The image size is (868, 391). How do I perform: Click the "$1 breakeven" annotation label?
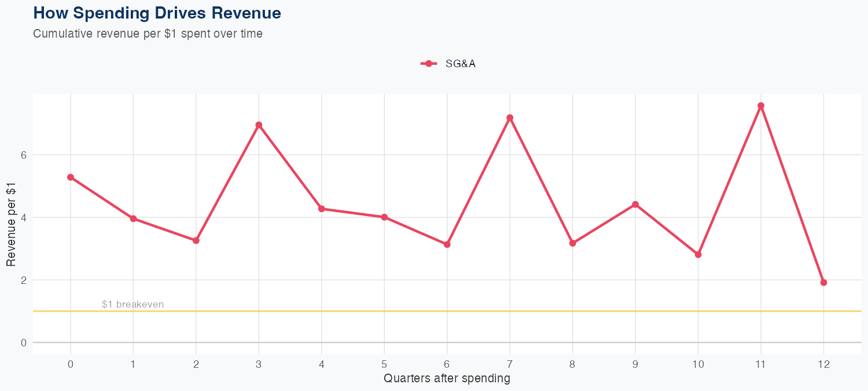pyautogui.click(x=133, y=304)
